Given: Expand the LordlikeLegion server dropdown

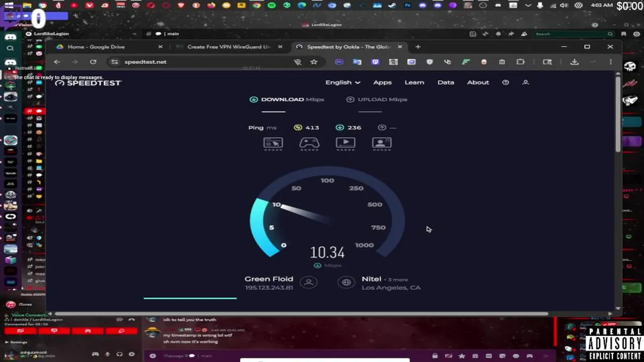Looking at the screenshot, I should pos(134,34).
